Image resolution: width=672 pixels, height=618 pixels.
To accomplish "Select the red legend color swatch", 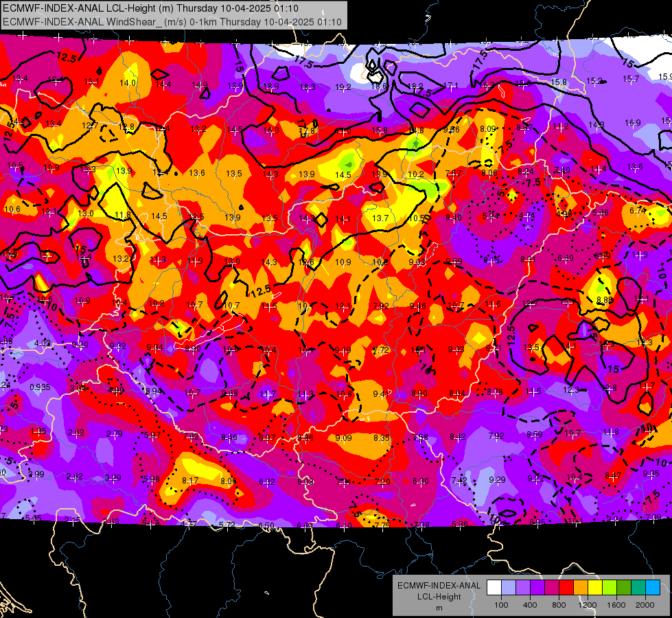I will (x=566, y=588).
